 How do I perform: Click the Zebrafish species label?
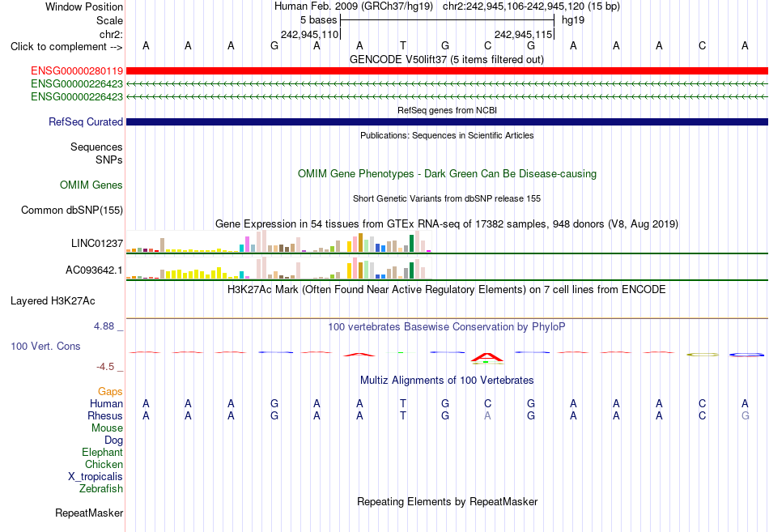[101, 489]
